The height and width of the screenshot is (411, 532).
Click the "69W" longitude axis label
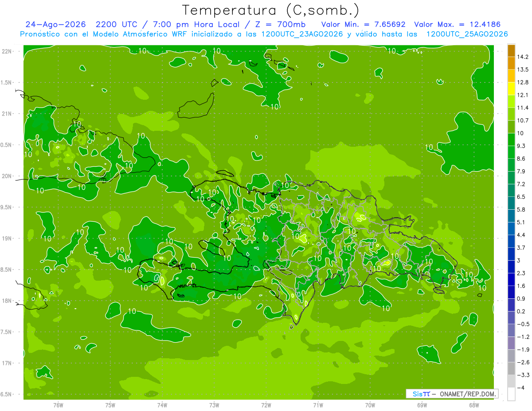point(422,405)
